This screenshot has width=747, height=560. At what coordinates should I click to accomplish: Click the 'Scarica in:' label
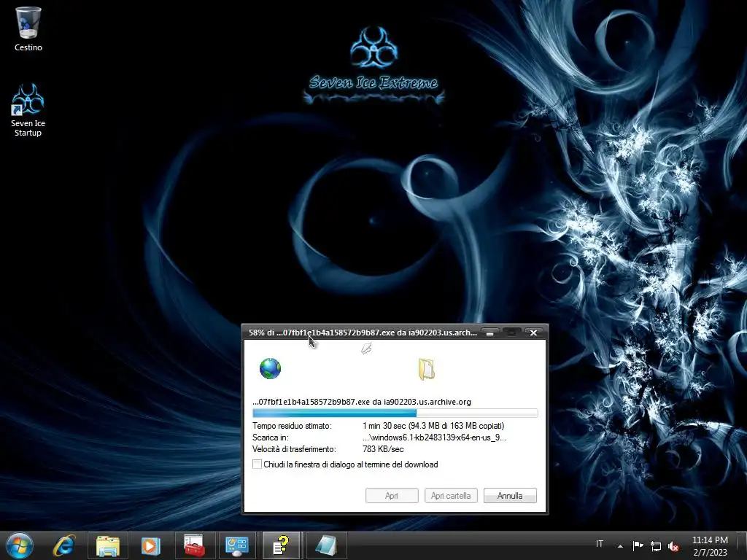coord(271,437)
